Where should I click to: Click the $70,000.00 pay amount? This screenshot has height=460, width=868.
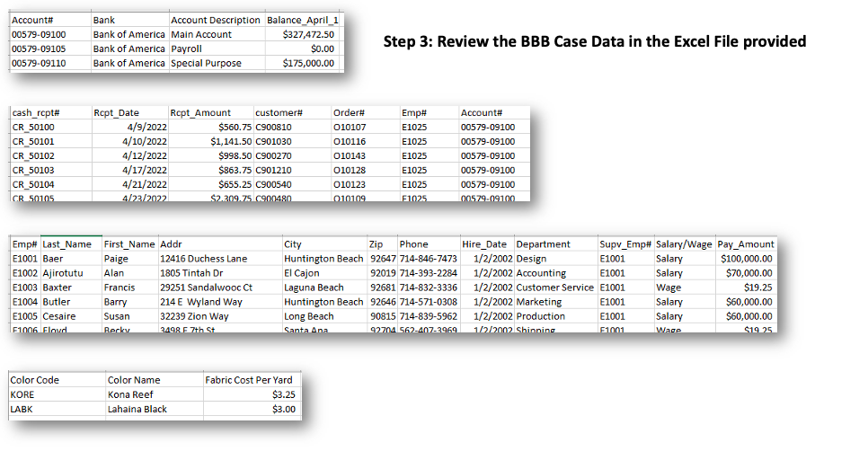click(749, 273)
